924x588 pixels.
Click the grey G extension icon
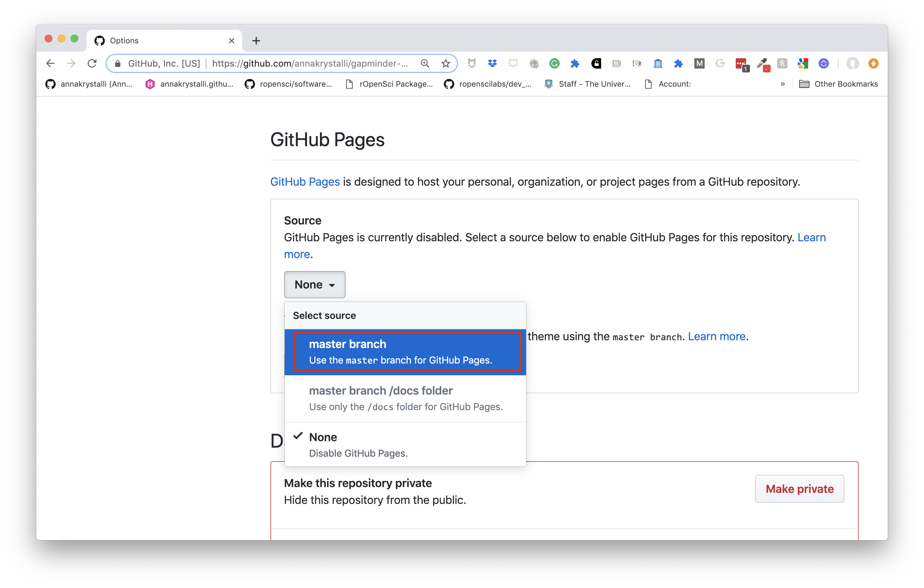click(x=720, y=63)
